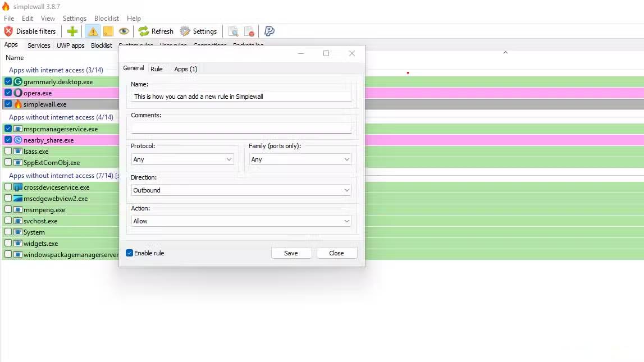The height and width of the screenshot is (362, 644).
Task: Click the eye icon in the toolbar
Action: coord(124,31)
